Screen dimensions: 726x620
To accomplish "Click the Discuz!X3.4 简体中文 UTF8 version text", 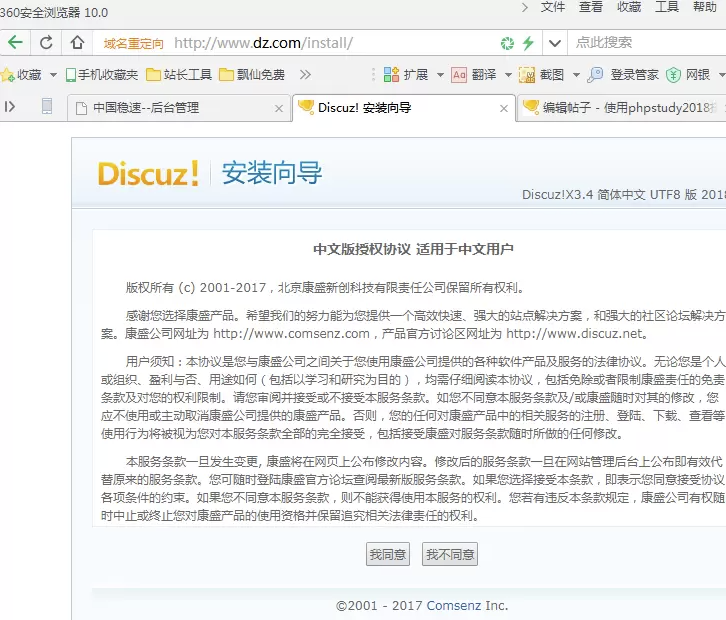I will 624,194.
